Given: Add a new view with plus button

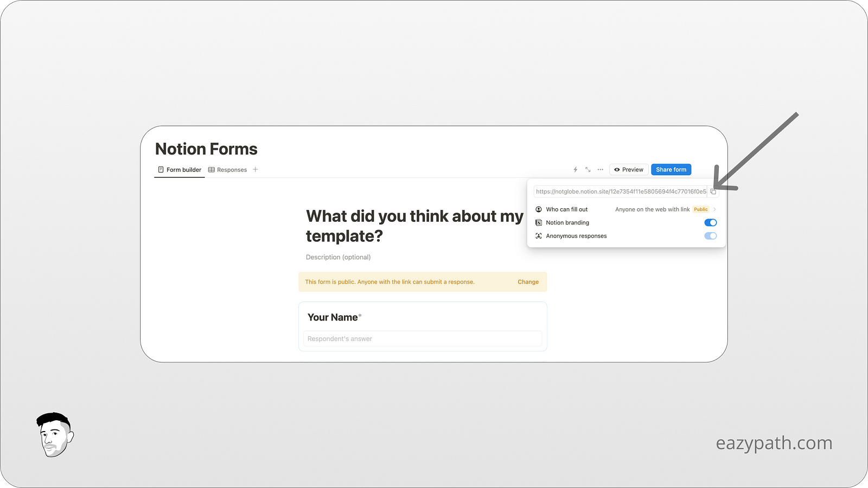Looking at the screenshot, I should click(254, 169).
